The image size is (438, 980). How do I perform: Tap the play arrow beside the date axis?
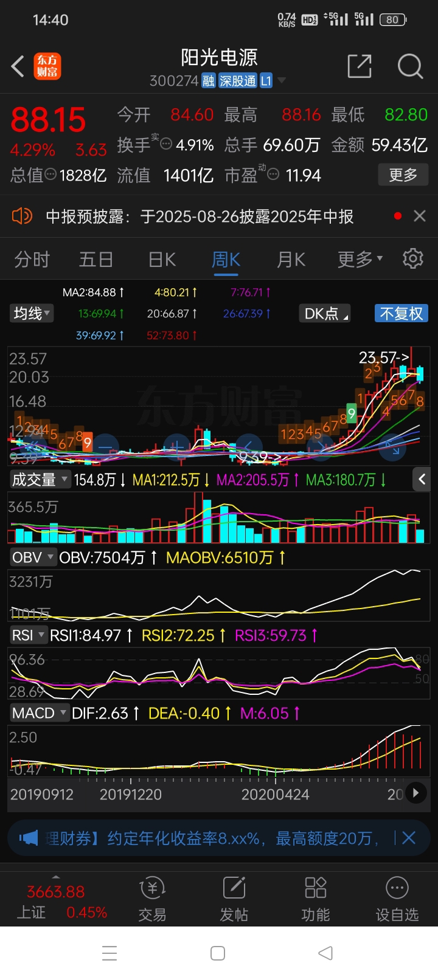click(416, 793)
